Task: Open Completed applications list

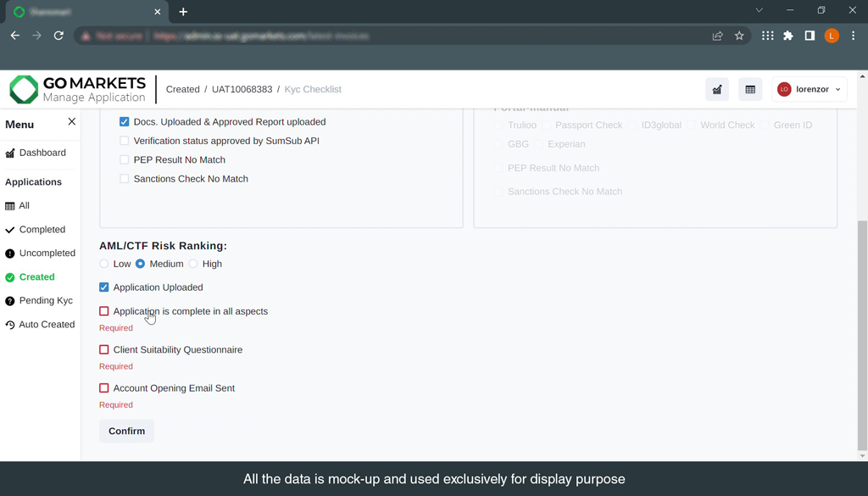Action: 42,230
